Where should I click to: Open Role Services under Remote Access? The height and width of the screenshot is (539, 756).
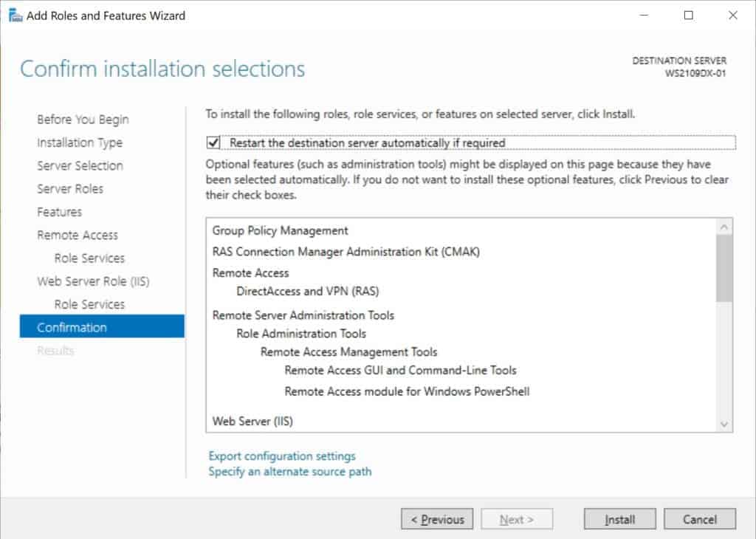pos(89,258)
